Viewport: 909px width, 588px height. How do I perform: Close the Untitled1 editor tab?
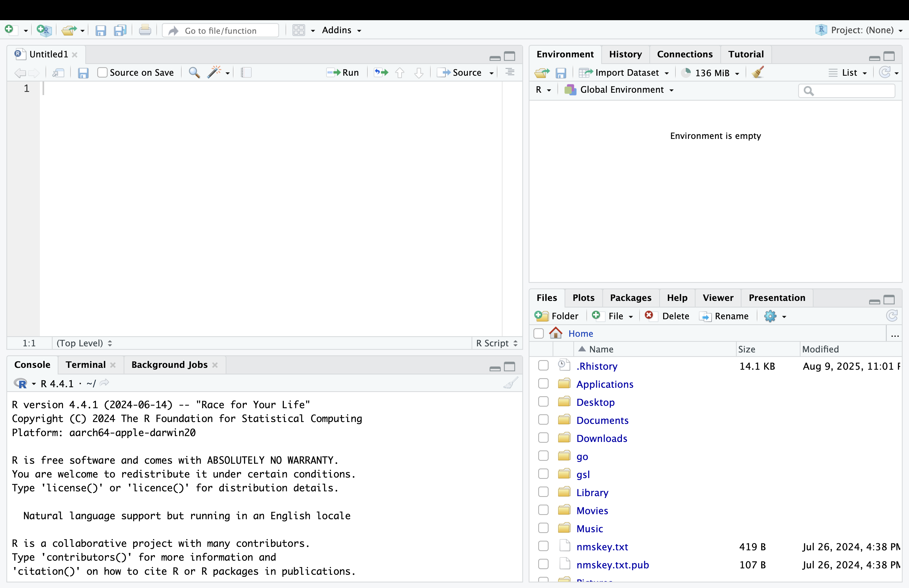75,54
